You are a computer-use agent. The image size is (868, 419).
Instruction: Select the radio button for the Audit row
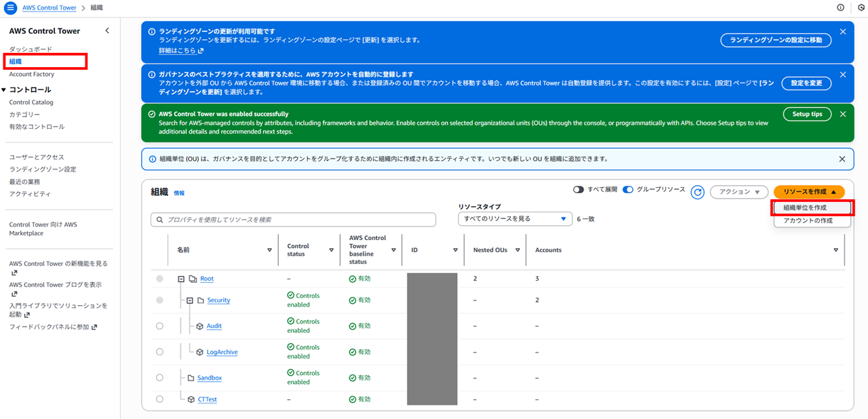point(159,325)
